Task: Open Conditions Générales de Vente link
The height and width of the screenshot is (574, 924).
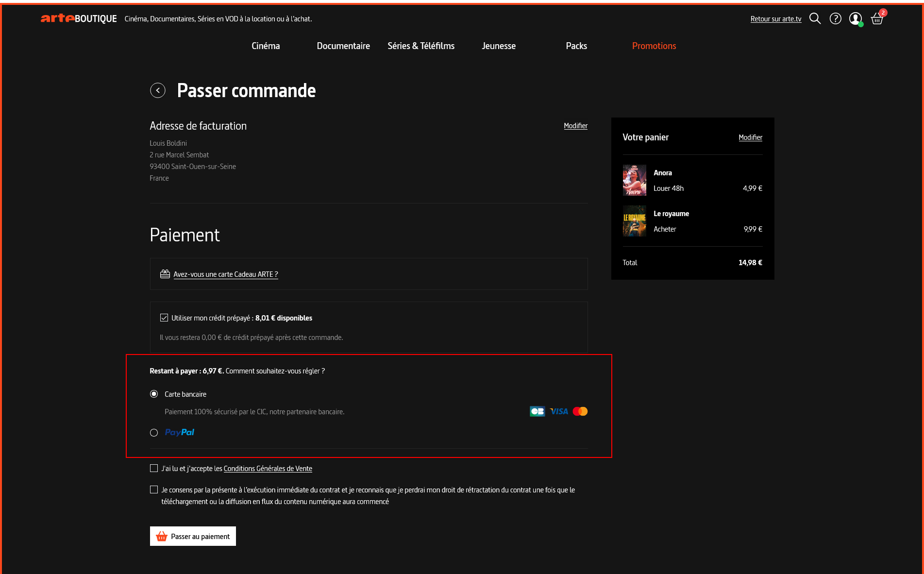Action: point(268,469)
